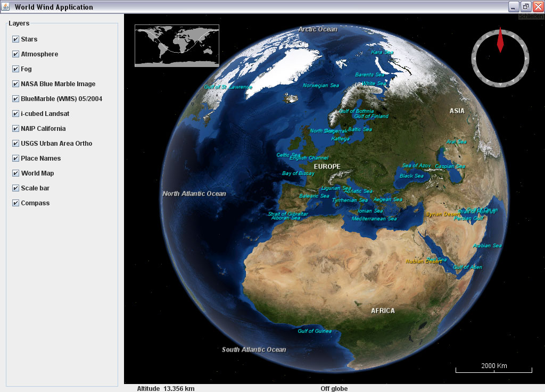The image size is (545, 392).
Task: Toggle NASA Blue Marble Image checkbox
Action: (x=15, y=84)
